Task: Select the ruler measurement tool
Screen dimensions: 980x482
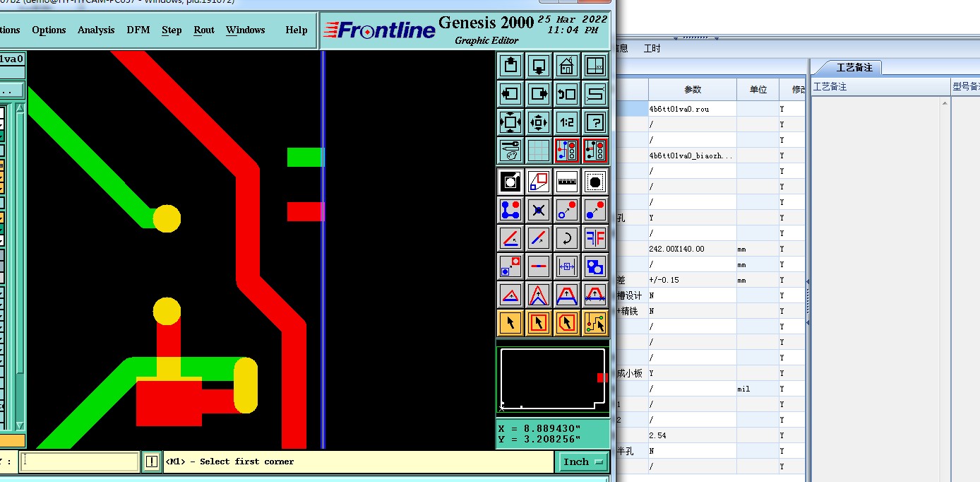Action: coord(567,182)
